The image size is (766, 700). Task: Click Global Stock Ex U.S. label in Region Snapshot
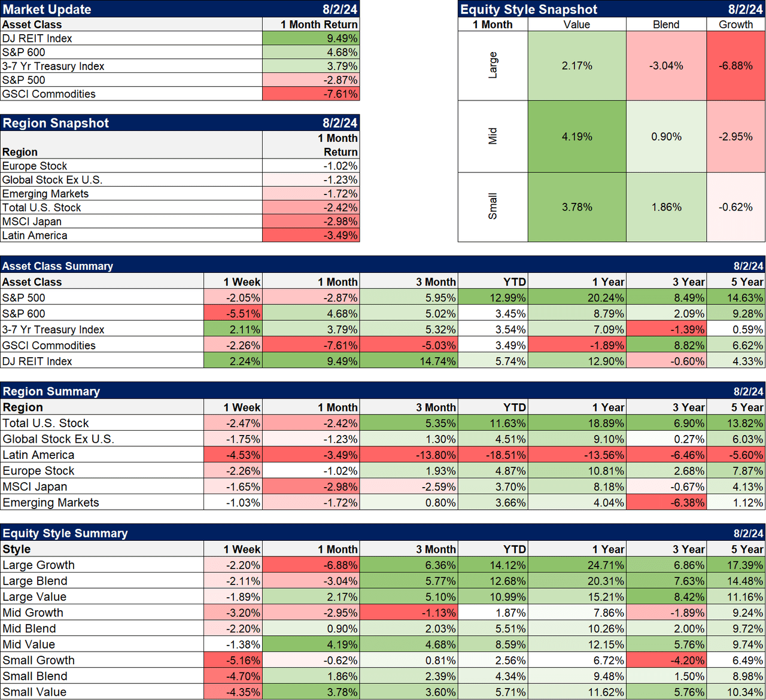52,179
